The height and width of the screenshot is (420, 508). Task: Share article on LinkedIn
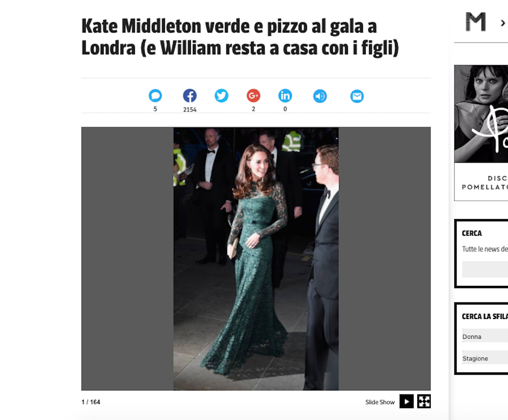pos(285,96)
